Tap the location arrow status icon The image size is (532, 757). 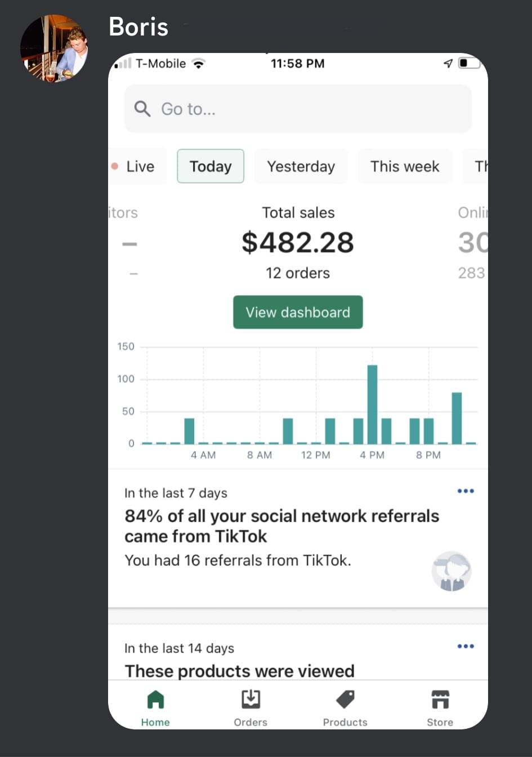(x=448, y=64)
